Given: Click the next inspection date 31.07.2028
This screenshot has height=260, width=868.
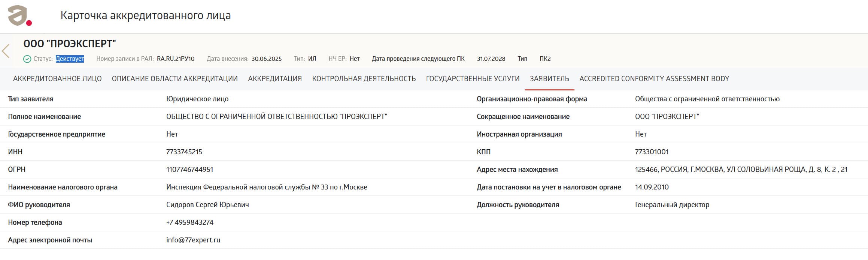Looking at the screenshot, I should click(x=491, y=59).
